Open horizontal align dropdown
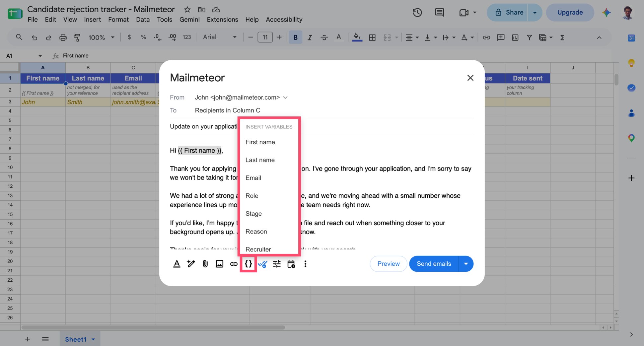The width and height of the screenshot is (644, 346). point(412,37)
